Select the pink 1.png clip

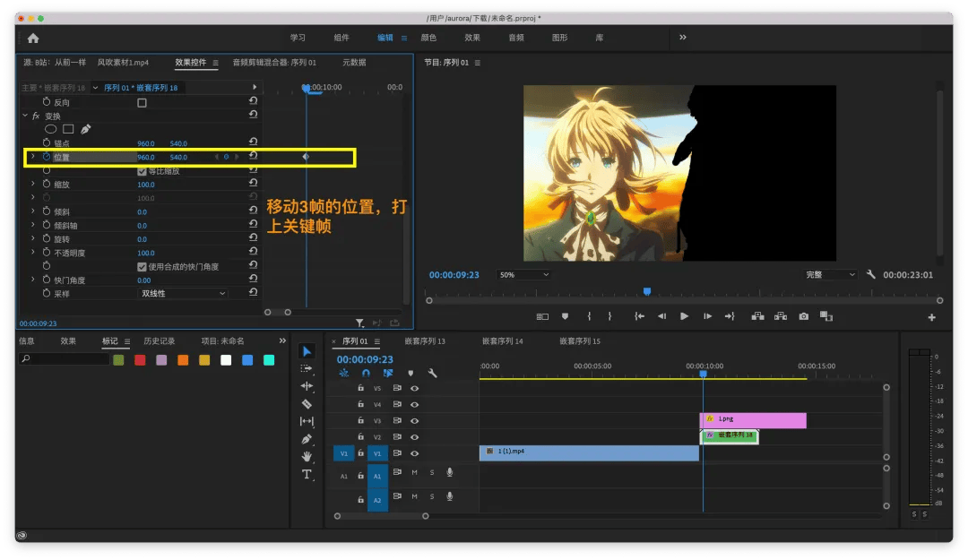pos(753,420)
